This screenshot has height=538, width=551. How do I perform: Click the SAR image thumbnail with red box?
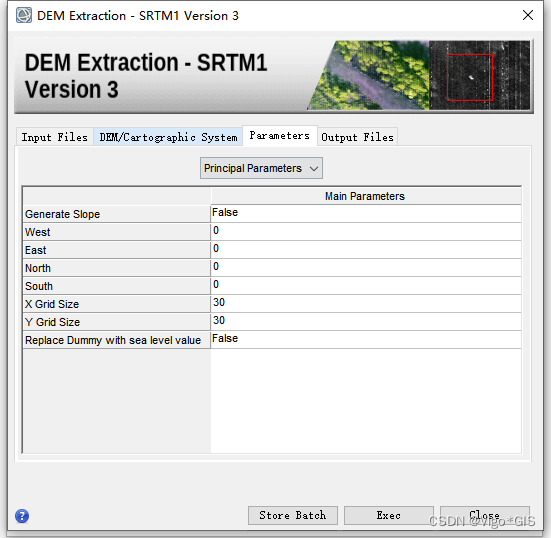[479, 75]
